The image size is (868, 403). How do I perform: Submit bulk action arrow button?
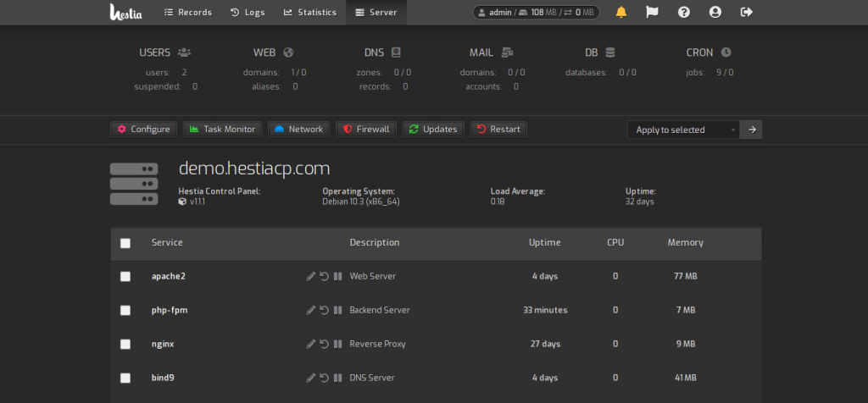(x=752, y=130)
